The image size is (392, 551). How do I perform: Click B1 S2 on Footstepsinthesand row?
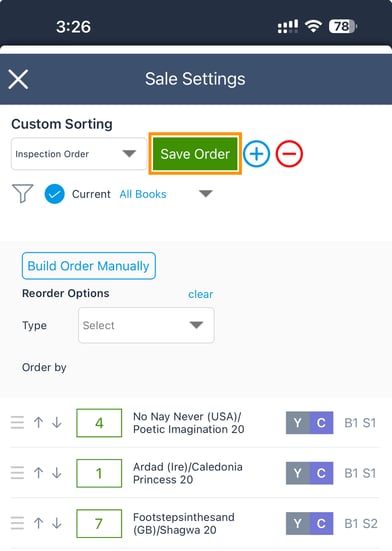361,523
